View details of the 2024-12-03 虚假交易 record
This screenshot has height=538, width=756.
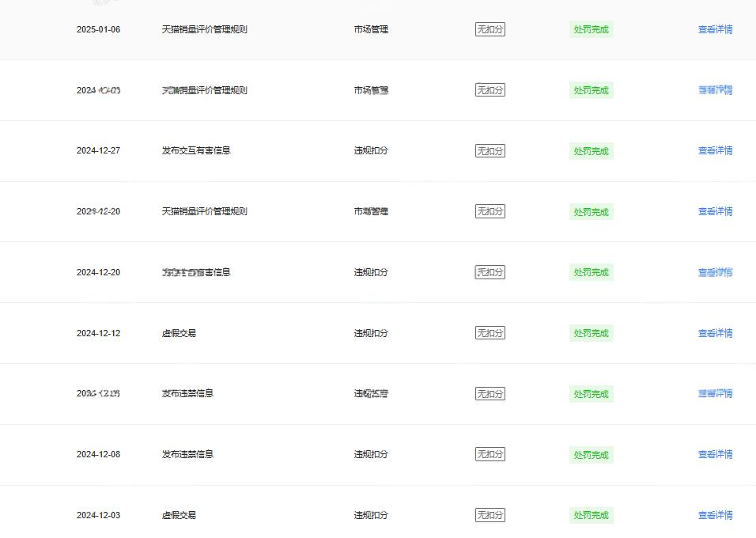tap(715, 515)
